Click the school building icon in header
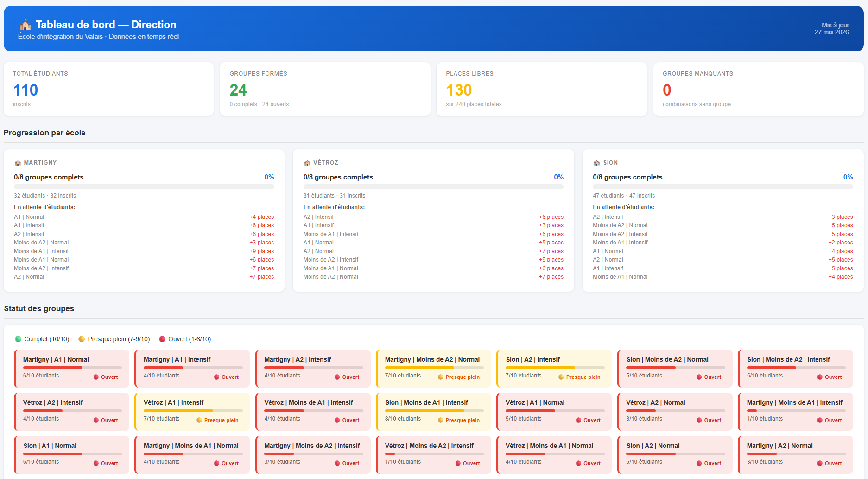This screenshot has height=479, width=868. coord(25,25)
